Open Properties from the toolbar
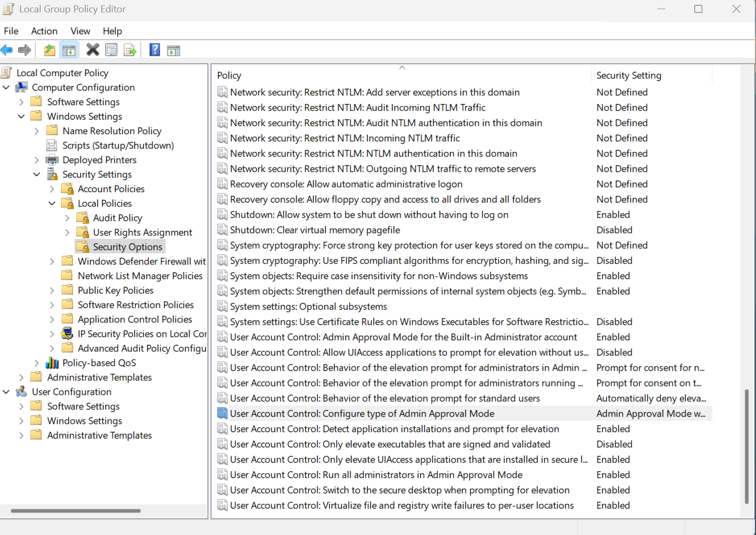Image resolution: width=756 pixels, height=535 pixels. (x=111, y=50)
